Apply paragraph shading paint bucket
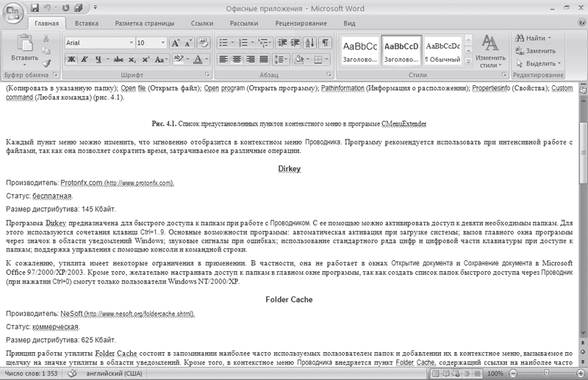The height and width of the screenshot is (380, 588). pos(299,60)
